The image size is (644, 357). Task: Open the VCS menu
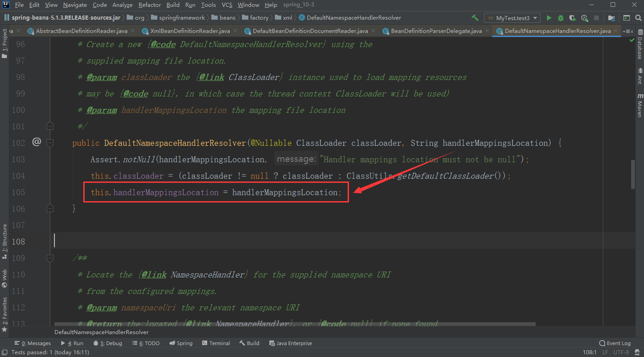(227, 5)
